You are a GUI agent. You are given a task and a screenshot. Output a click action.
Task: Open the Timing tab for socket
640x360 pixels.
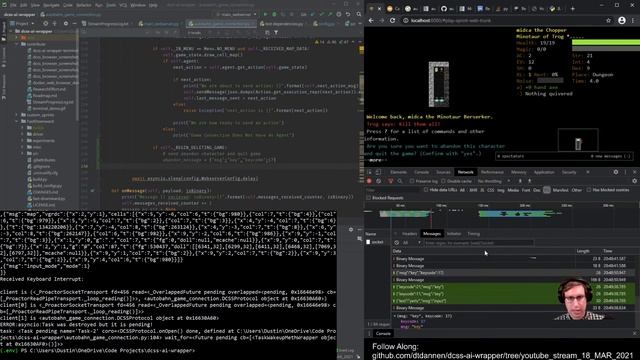coord(473,234)
